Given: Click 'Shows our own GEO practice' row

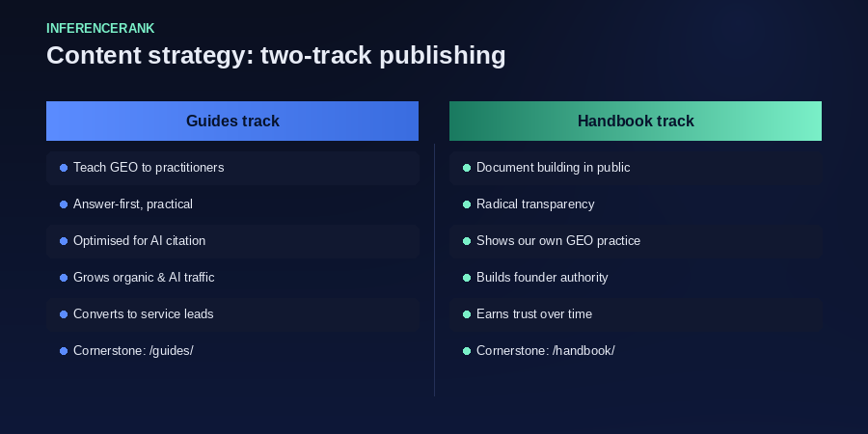Looking at the screenshot, I should click(x=636, y=241).
